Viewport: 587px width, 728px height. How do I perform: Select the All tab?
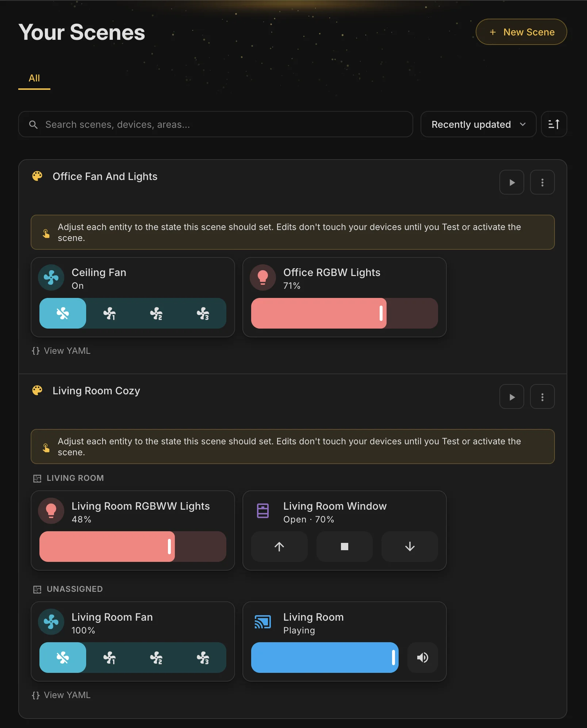point(34,78)
